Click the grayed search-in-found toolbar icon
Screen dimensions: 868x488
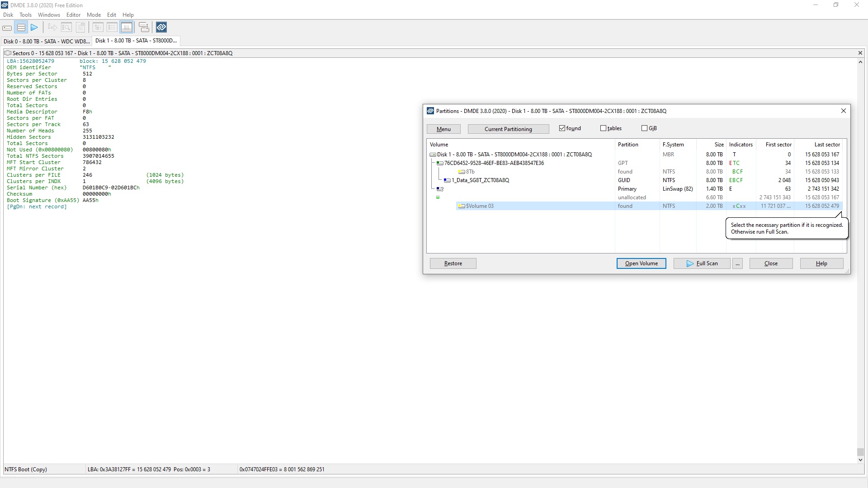52,28
